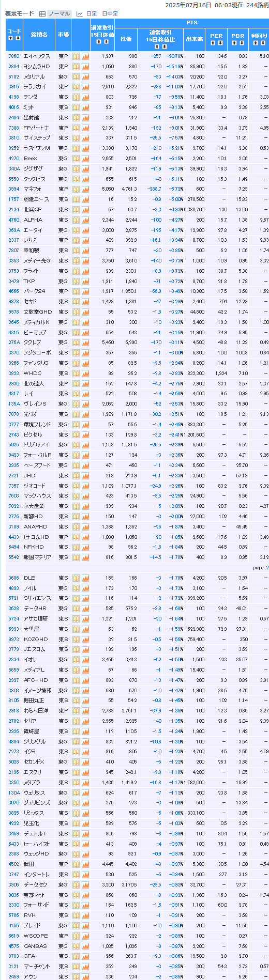Open the book icon for ANAPHD row
The height and width of the screenshot is (980, 269).
pos(76,526)
